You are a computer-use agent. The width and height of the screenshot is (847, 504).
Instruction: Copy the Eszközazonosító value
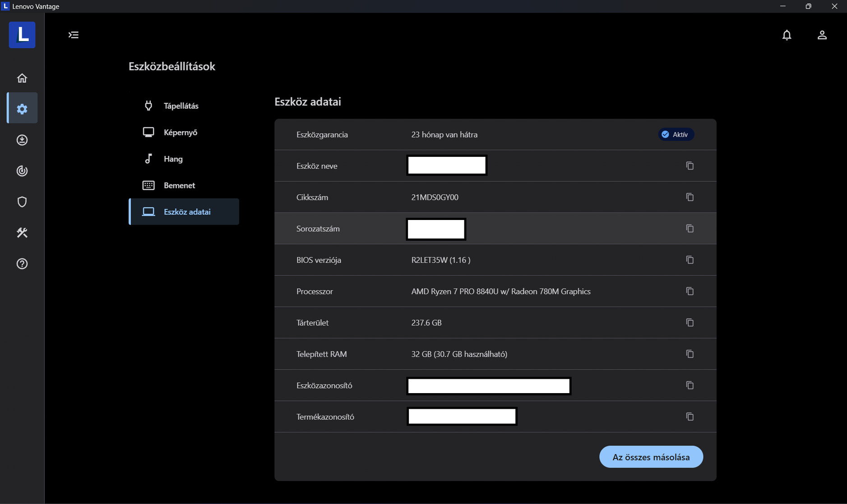coord(690,385)
